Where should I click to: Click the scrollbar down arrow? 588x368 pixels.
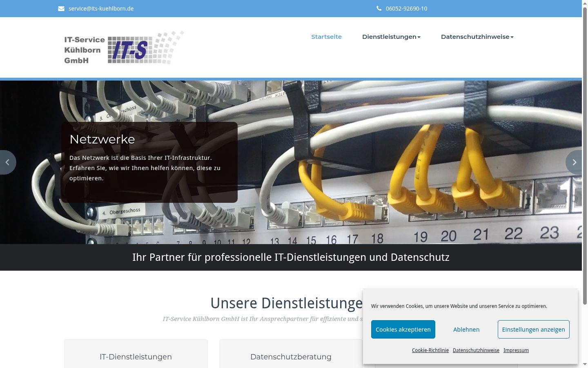(585, 364)
